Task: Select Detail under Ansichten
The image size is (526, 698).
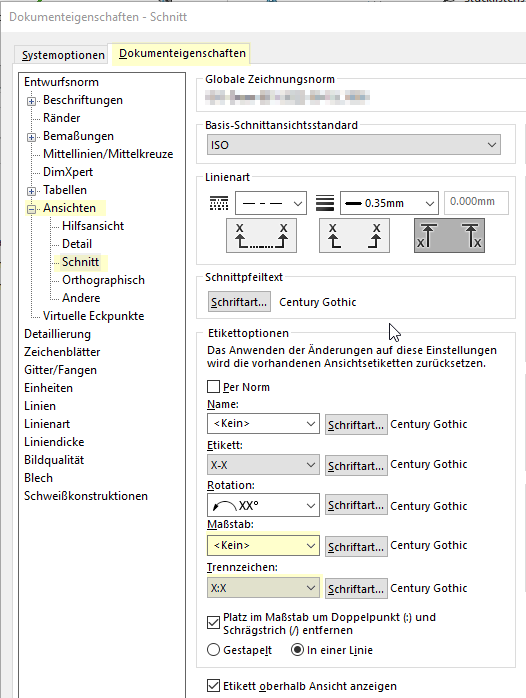Action: click(77, 244)
